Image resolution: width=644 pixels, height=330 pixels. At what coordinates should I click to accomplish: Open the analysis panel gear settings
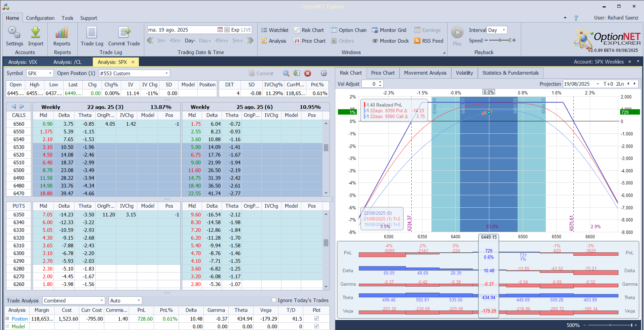(x=324, y=73)
